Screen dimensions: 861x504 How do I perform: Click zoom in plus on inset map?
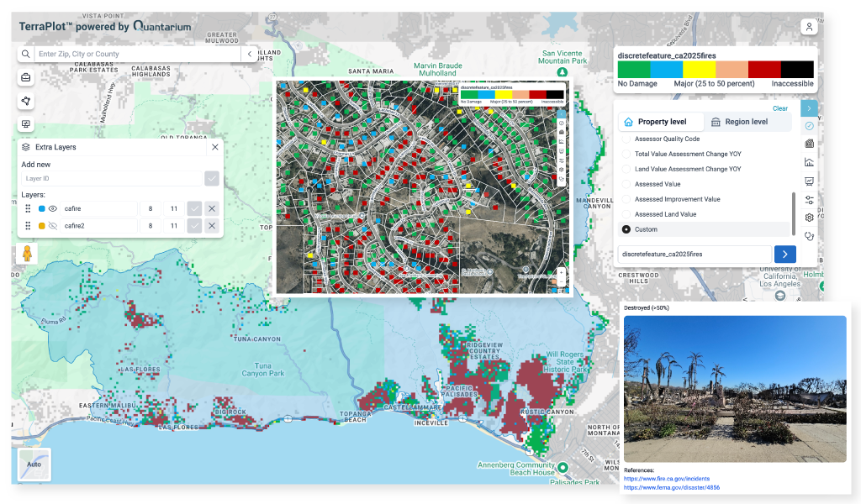tap(562, 272)
